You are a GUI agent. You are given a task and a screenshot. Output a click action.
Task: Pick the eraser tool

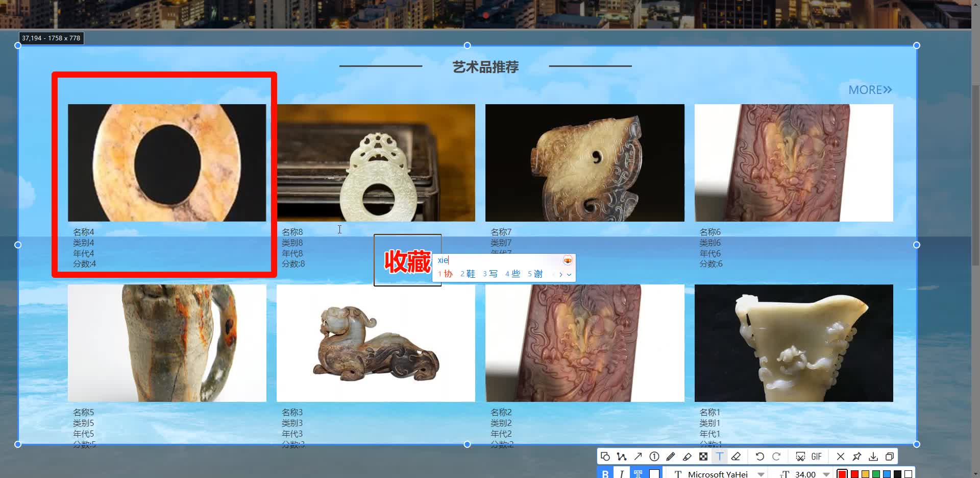(x=736, y=457)
